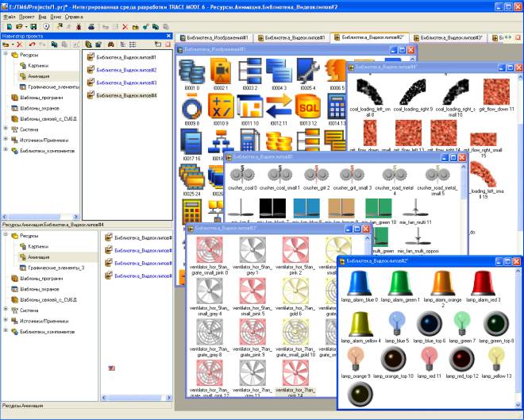Select the I0002 camera image icon
Image resolution: width=524 pixels, height=420 pixels.
tap(220, 71)
